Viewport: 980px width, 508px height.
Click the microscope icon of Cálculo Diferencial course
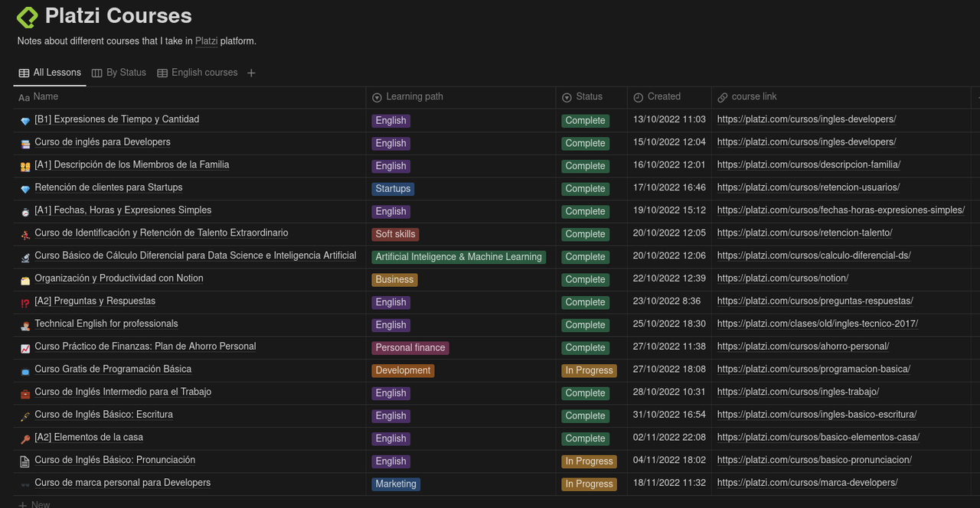click(x=25, y=257)
